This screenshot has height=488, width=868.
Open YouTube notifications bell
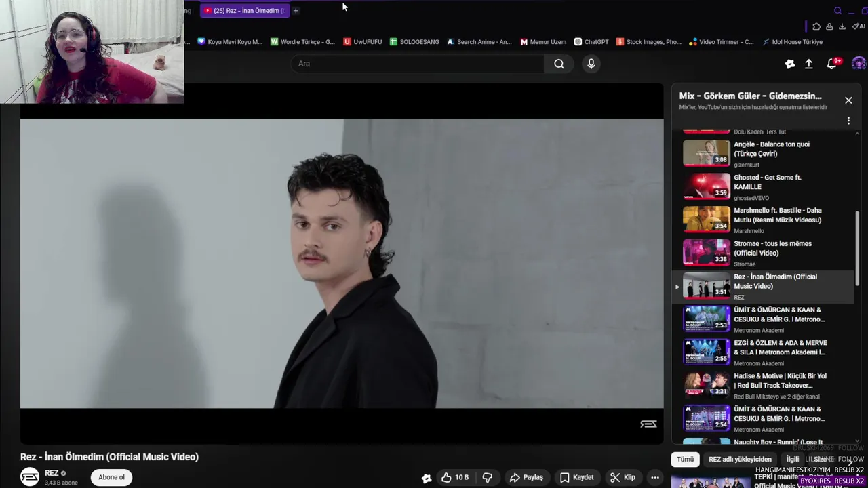(x=833, y=64)
